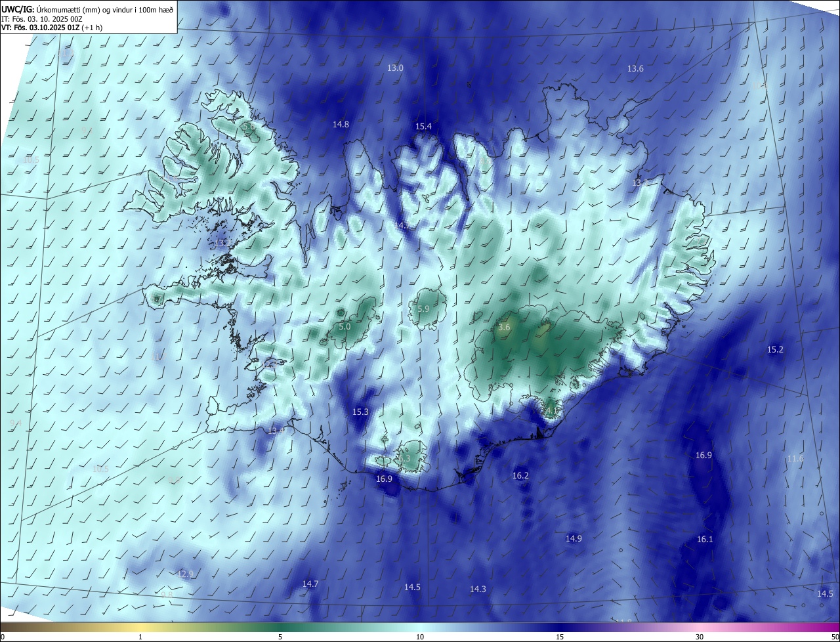Click the 15.2 value label
This screenshot has height=642, width=840.
pyautogui.click(x=776, y=350)
